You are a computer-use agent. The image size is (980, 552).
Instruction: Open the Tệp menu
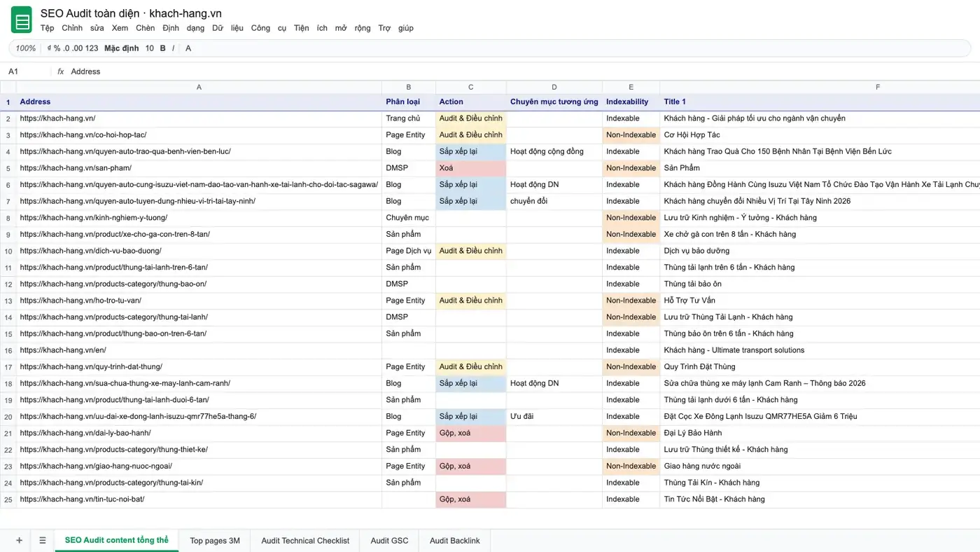click(47, 28)
